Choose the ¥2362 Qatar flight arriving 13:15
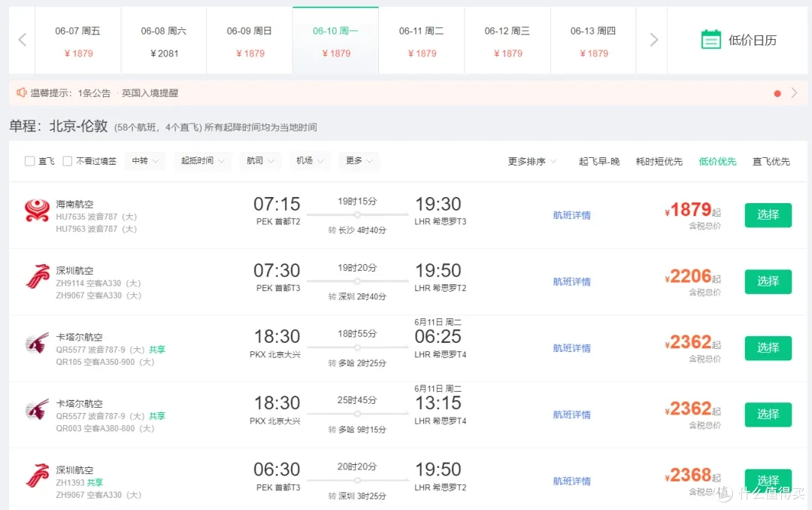 point(768,414)
